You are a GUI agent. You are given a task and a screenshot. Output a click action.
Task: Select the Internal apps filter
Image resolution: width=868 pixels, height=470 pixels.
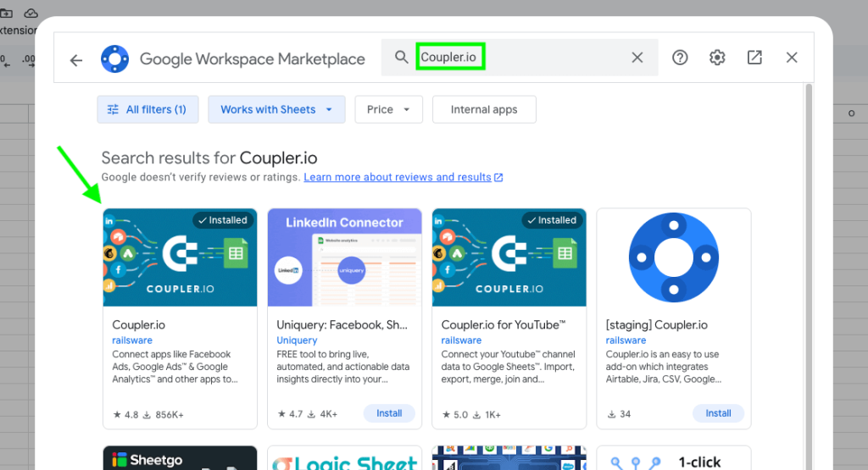[484, 109]
